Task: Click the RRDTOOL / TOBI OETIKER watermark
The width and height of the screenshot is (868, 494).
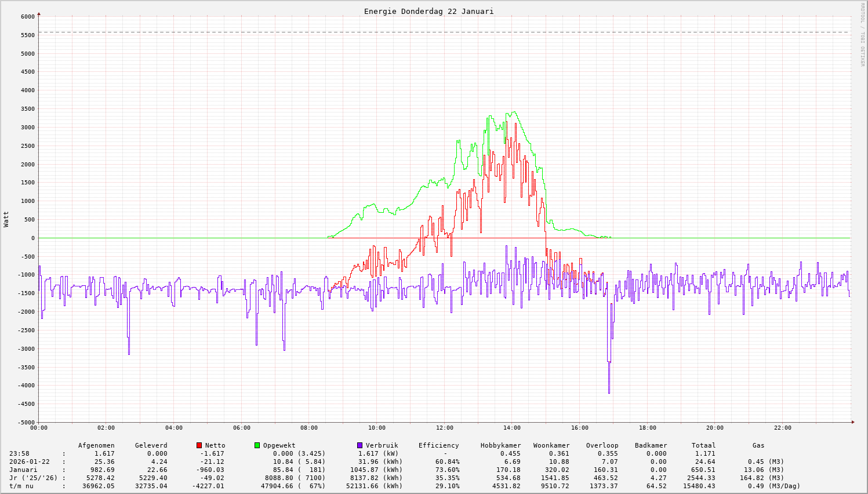Action: 862,34
